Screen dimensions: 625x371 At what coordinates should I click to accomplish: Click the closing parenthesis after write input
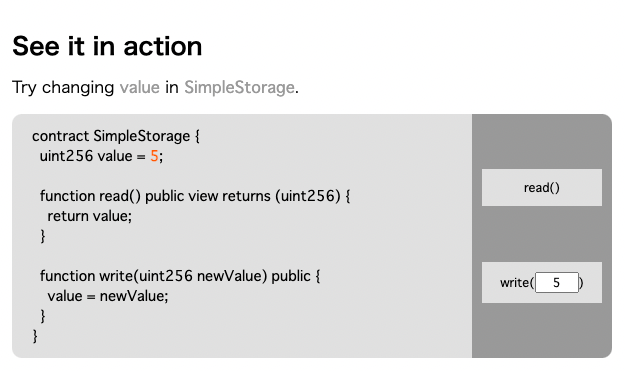coord(581,283)
